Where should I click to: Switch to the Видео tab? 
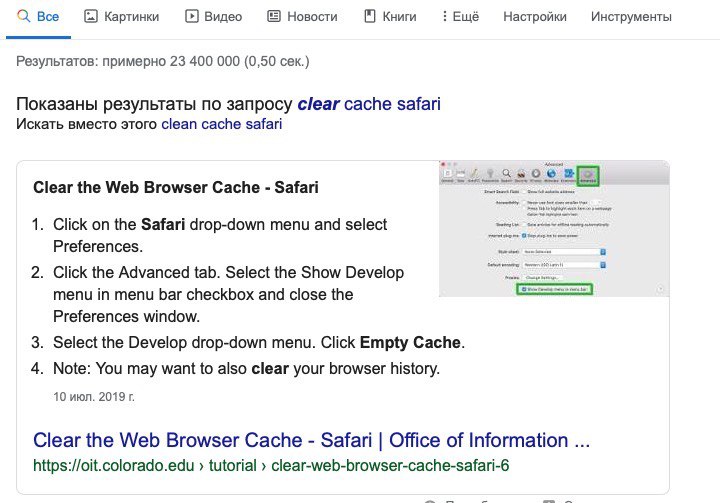[x=214, y=17]
